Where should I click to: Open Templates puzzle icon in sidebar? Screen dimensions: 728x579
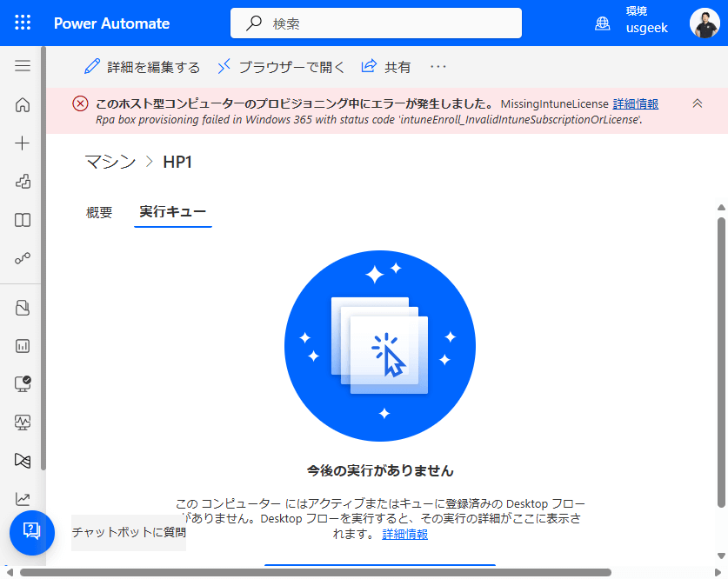[23, 181]
